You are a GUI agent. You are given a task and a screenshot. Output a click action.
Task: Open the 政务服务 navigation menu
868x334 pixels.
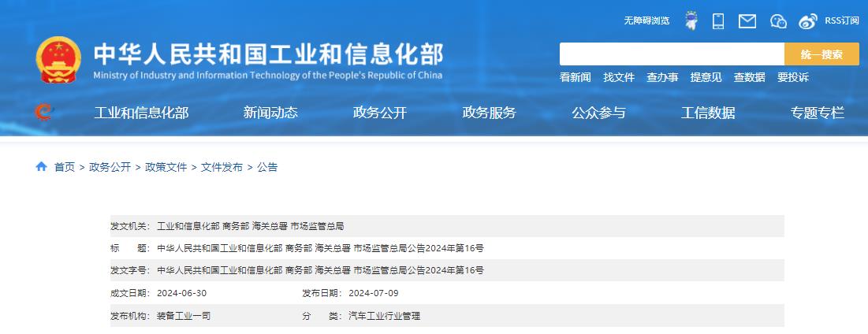click(489, 113)
